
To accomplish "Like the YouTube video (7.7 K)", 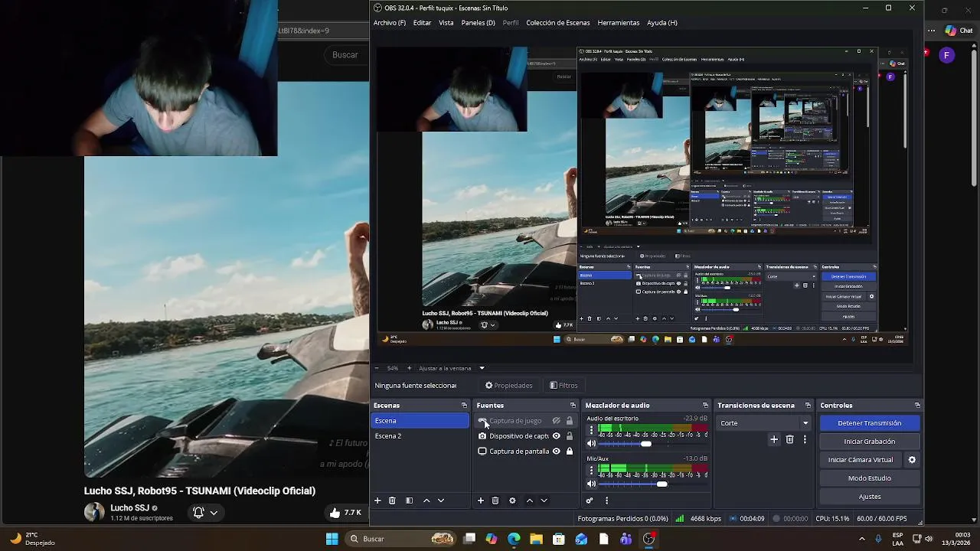I will pyautogui.click(x=345, y=513).
